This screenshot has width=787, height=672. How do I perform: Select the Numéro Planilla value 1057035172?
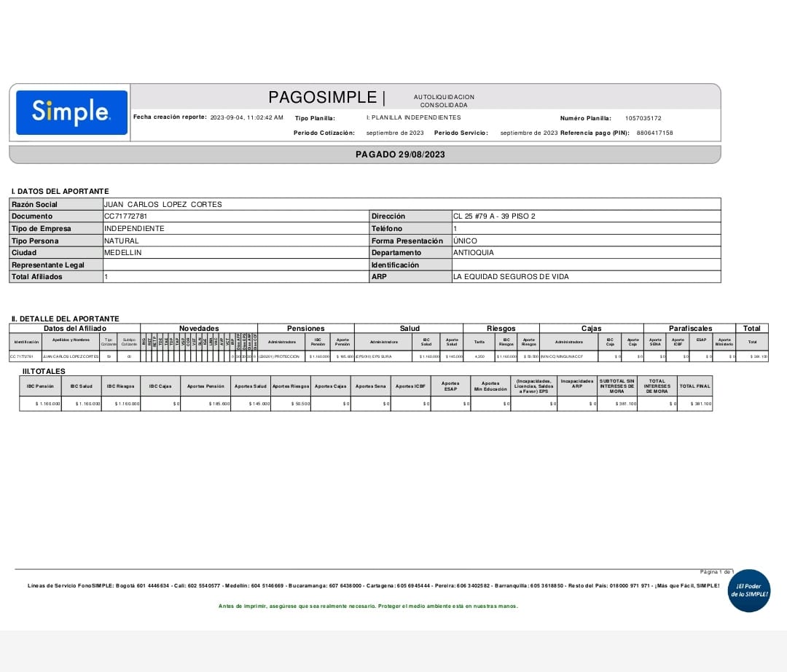643,118
